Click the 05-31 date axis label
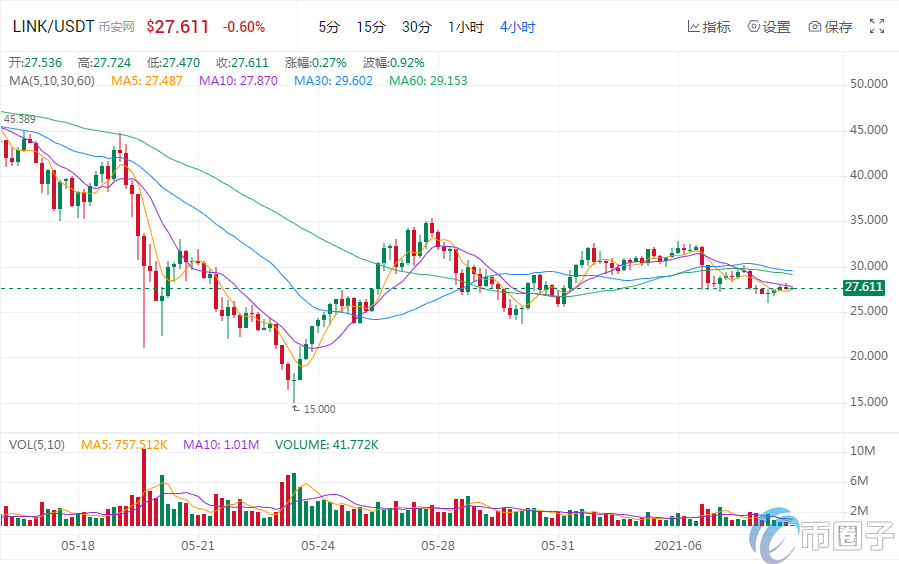 click(558, 546)
